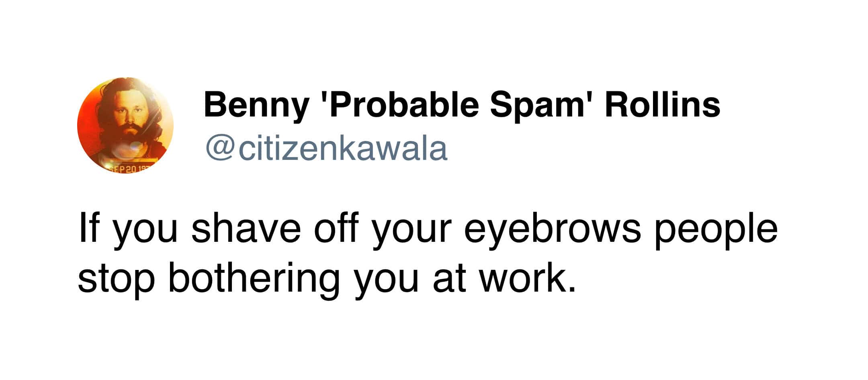The height and width of the screenshot is (380, 868).
Task: Click the @citizenkawala handle
Action: click(326, 149)
